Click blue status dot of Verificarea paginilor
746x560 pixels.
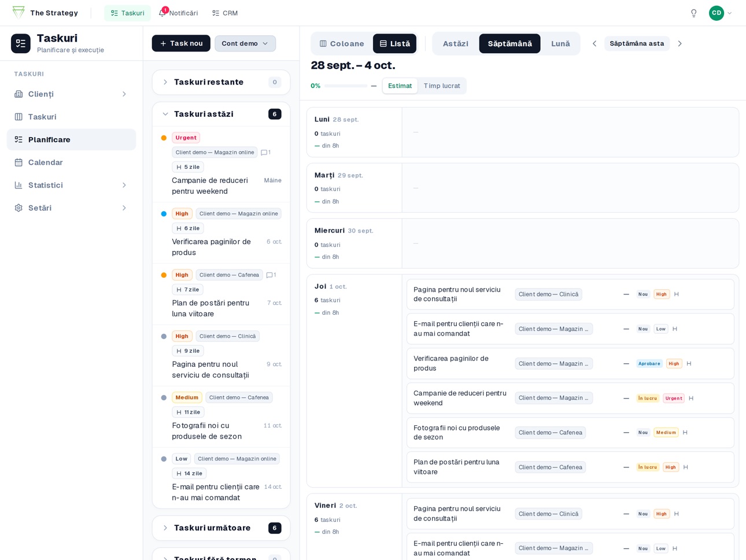tap(164, 213)
